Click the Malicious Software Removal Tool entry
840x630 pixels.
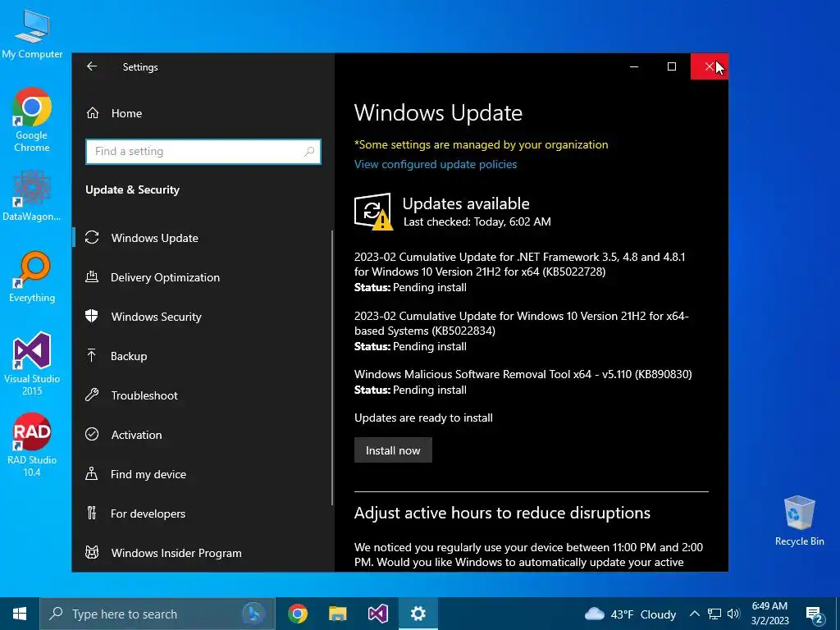click(523, 374)
